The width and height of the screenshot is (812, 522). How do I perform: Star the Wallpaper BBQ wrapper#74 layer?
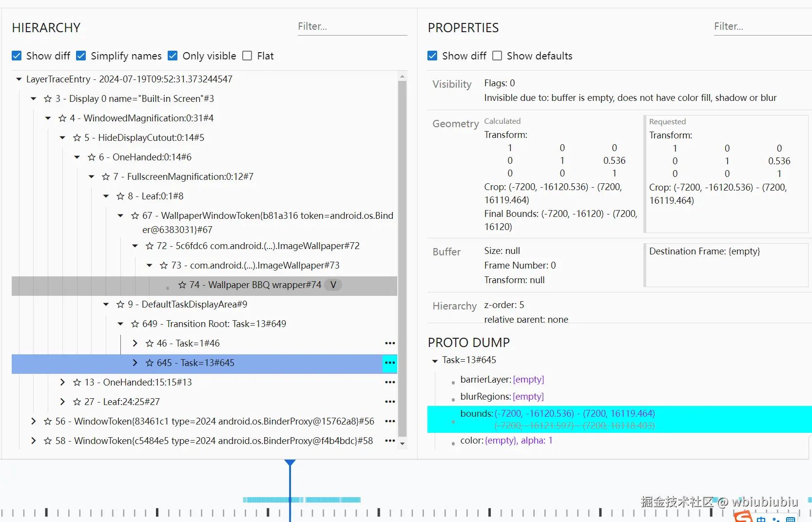182,285
